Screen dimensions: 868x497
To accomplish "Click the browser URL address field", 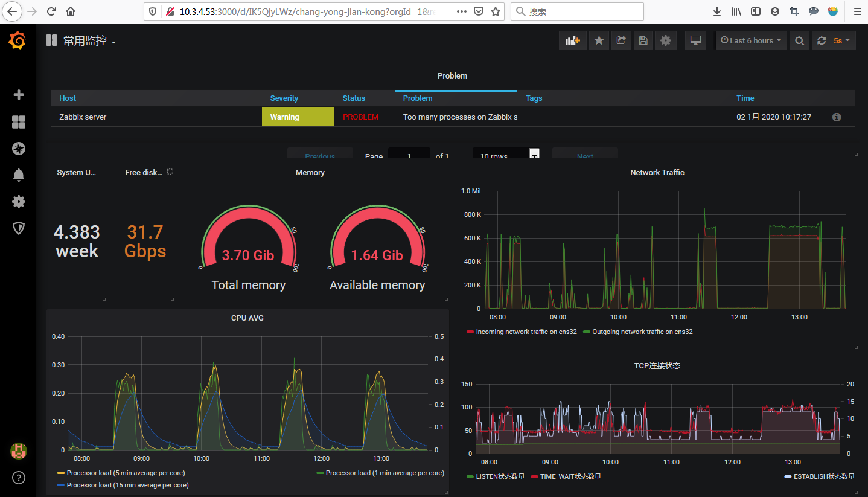I will point(308,11).
